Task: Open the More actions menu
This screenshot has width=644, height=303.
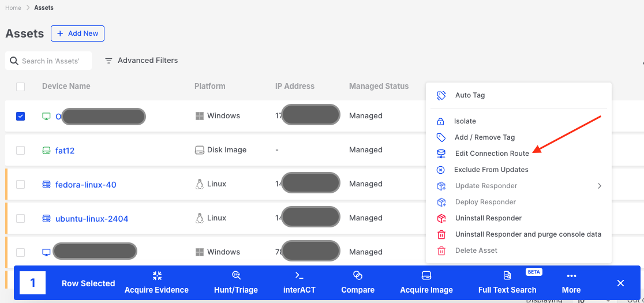Action: pyautogui.click(x=571, y=282)
